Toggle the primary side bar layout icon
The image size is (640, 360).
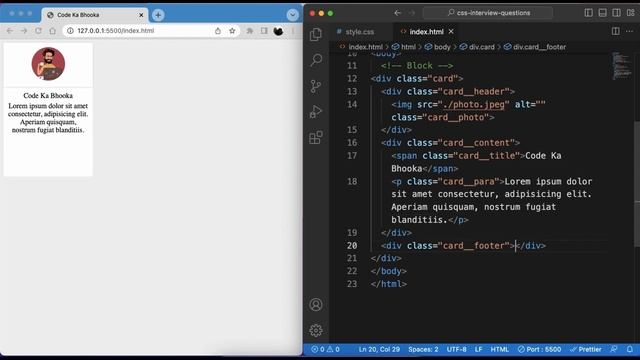[589, 13]
